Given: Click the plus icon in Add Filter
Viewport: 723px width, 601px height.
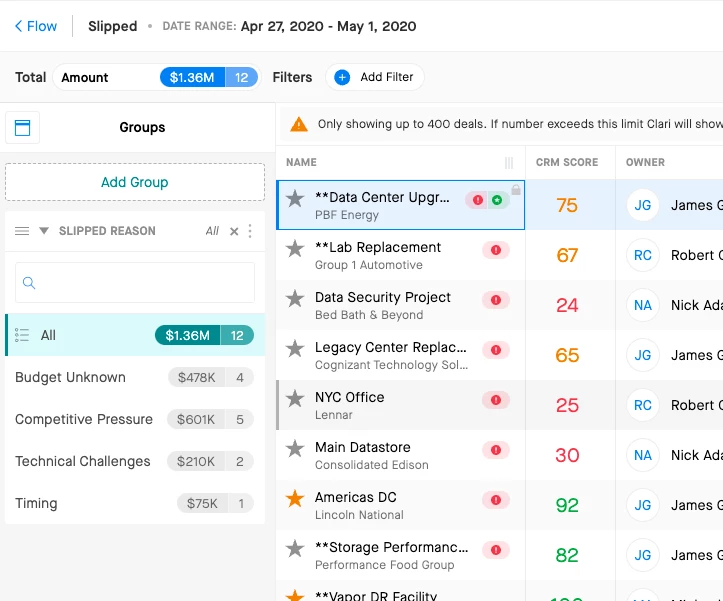Looking at the screenshot, I should click(x=342, y=77).
